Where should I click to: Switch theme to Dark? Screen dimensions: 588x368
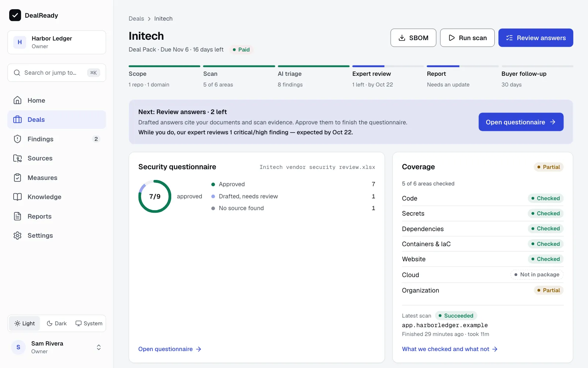[57, 323]
